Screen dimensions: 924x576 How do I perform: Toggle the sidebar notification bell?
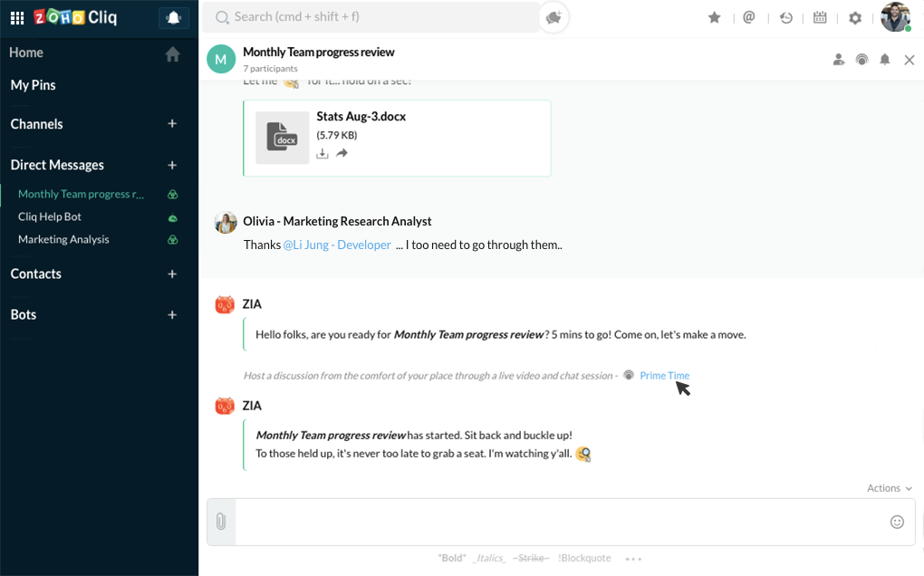tap(173, 17)
